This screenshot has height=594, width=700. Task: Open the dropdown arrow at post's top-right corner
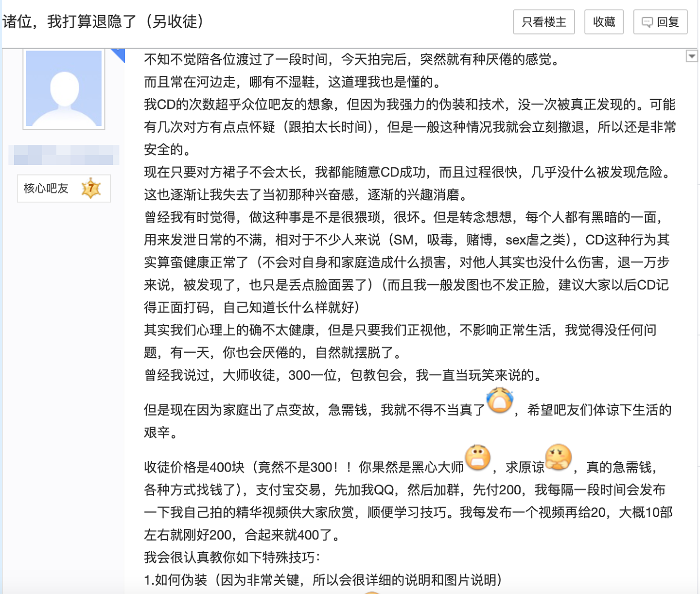692,56
